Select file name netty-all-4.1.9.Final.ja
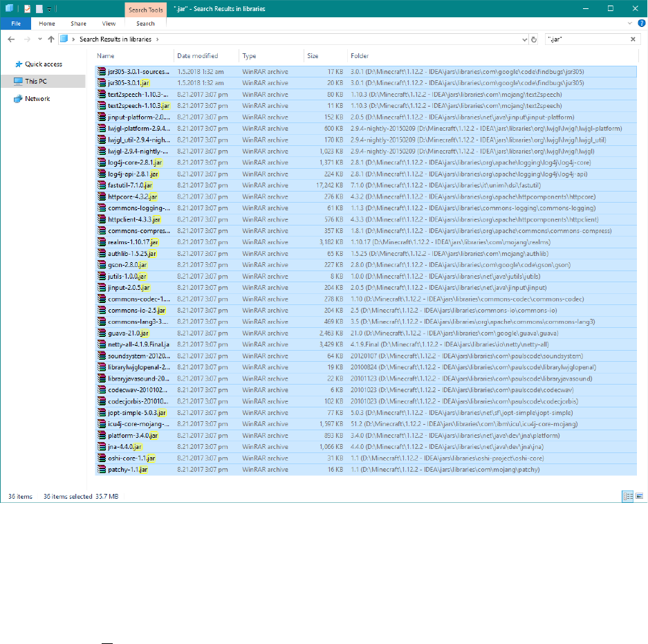Image resolution: width=648 pixels, height=644 pixels. tap(138, 344)
